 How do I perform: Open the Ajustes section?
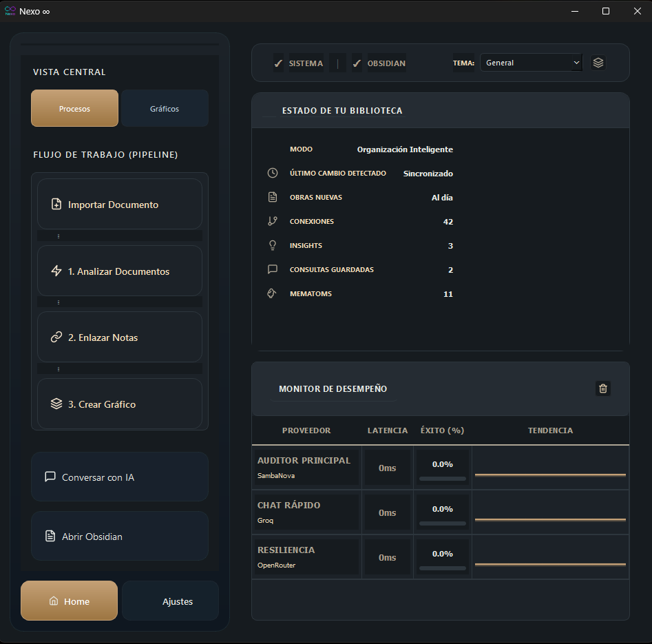171,601
